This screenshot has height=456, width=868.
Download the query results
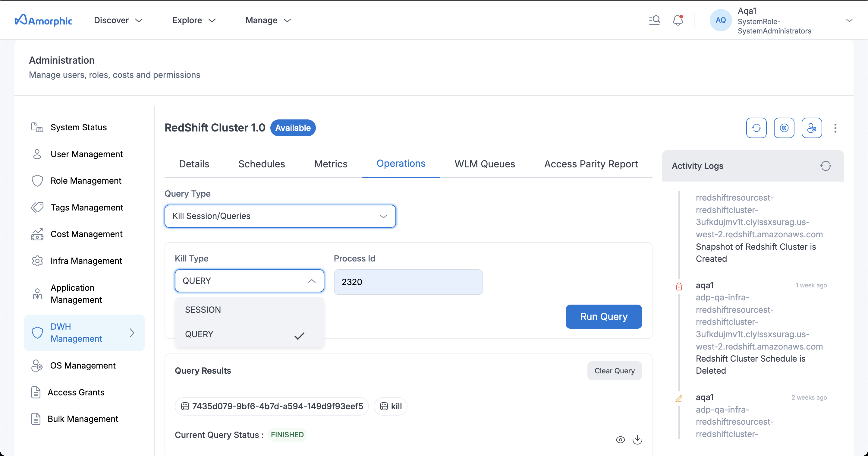tap(637, 439)
